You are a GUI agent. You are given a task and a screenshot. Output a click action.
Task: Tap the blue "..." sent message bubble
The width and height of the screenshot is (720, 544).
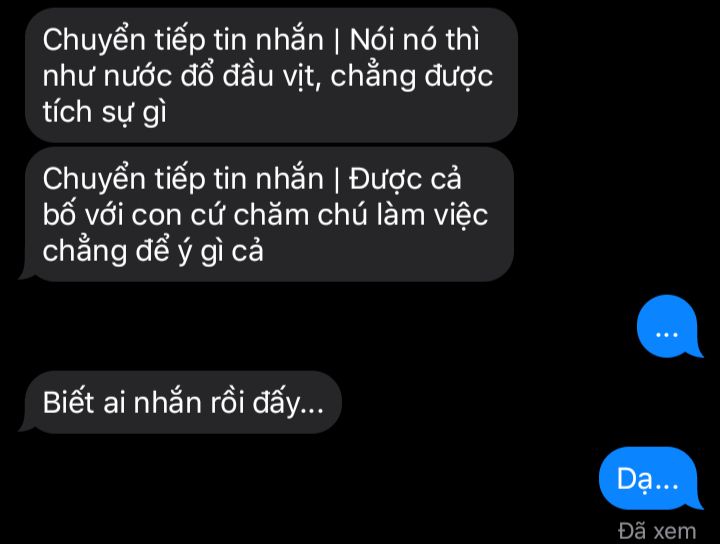click(669, 326)
